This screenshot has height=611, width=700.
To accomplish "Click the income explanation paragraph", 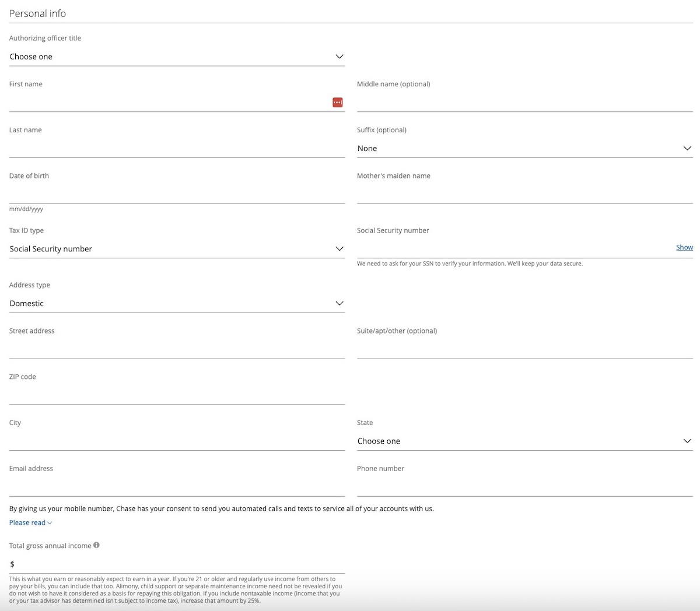I will tap(176, 589).
